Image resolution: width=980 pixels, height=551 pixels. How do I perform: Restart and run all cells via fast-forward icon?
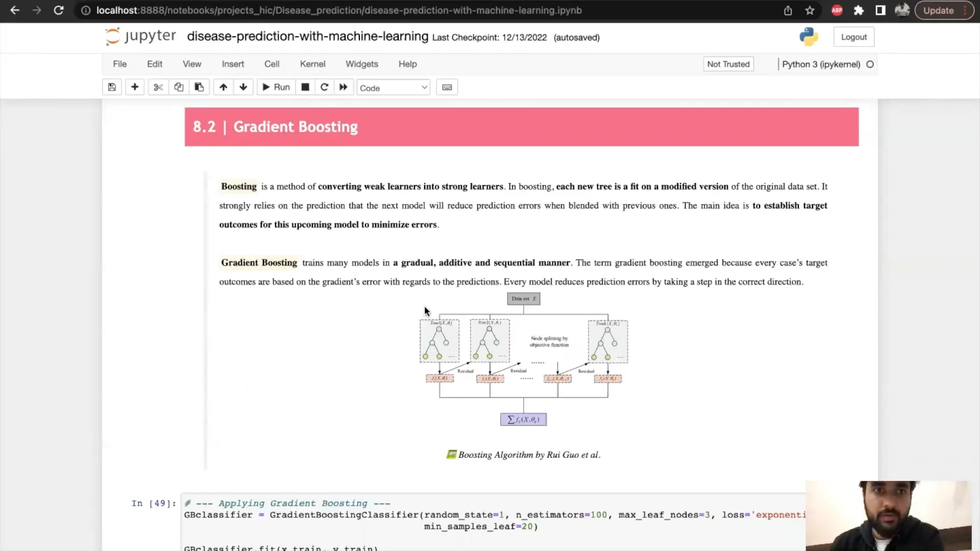click(x=343, y=87)
